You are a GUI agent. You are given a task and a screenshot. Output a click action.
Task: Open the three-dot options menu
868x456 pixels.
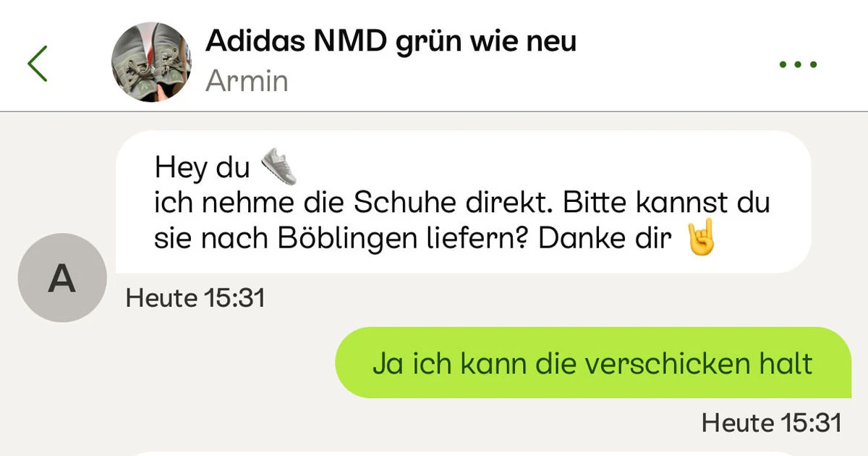[x=798, y=64]
